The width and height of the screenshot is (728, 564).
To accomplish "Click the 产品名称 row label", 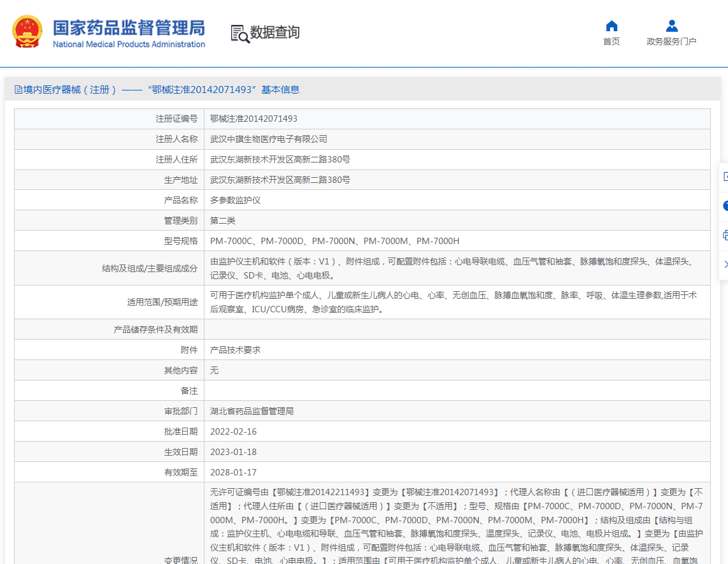I will (181, 200).
